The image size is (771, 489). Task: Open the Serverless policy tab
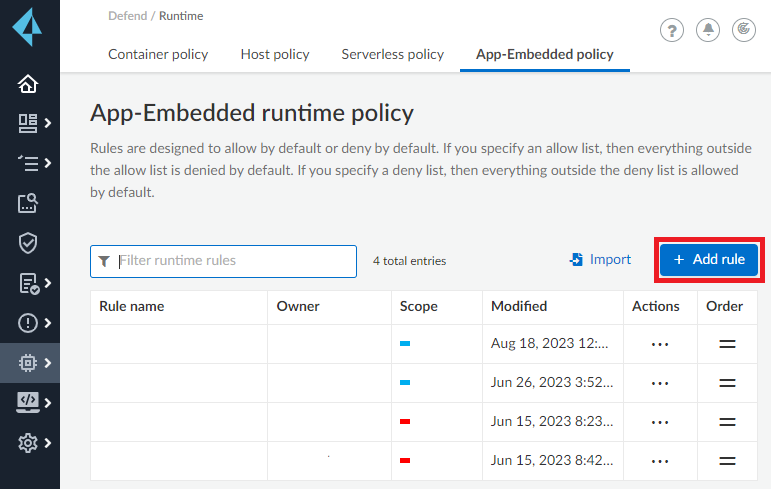click(x=392, y=54)
